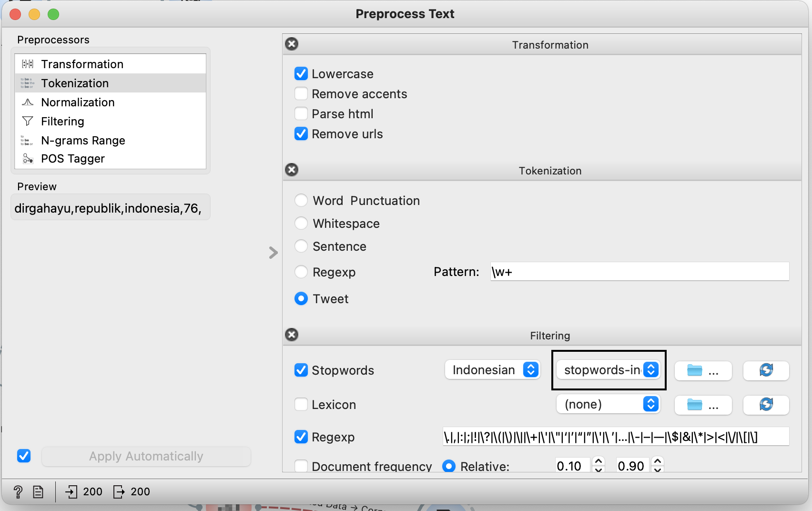Select Word Punctuation tokenizer

pos(301,200)
